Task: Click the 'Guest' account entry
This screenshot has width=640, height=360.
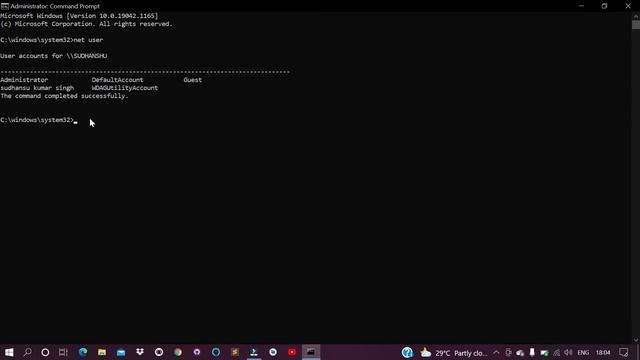Action: point(193,80)
